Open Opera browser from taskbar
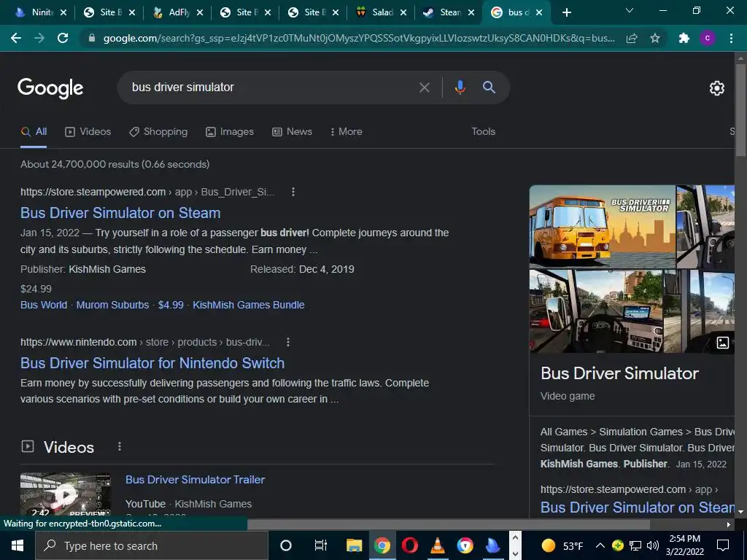 [410, 545]
